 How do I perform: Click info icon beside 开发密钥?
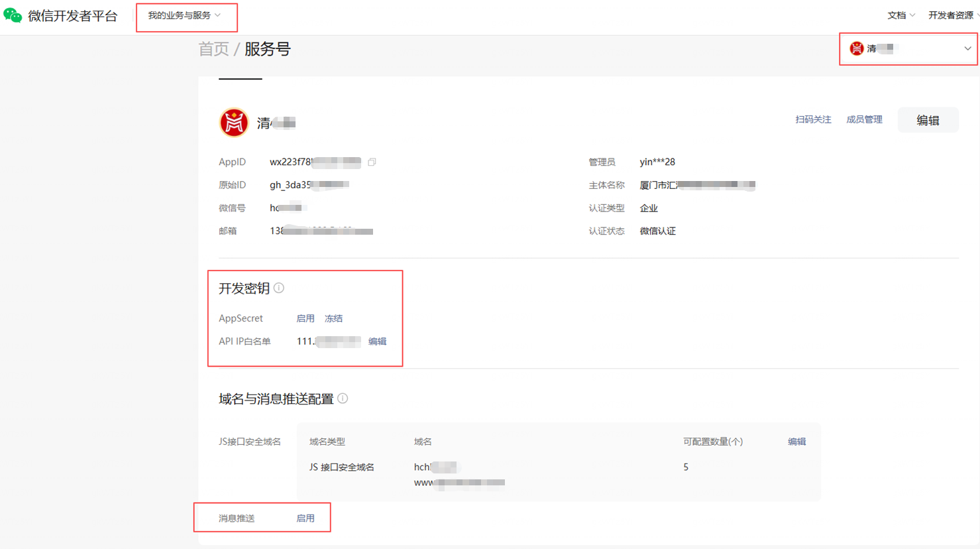click(x=279, y=288)
